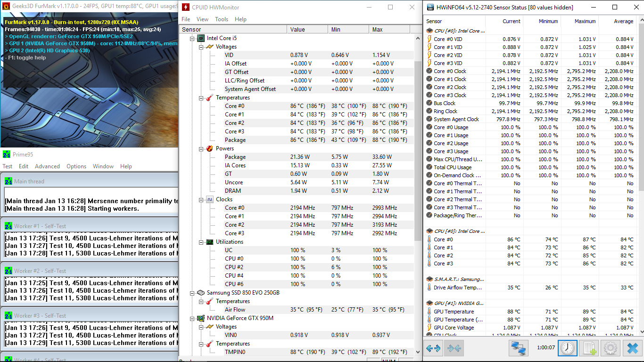Click the Prime95 Main thread window icon
644x362 pixels.
pos(8,181)
